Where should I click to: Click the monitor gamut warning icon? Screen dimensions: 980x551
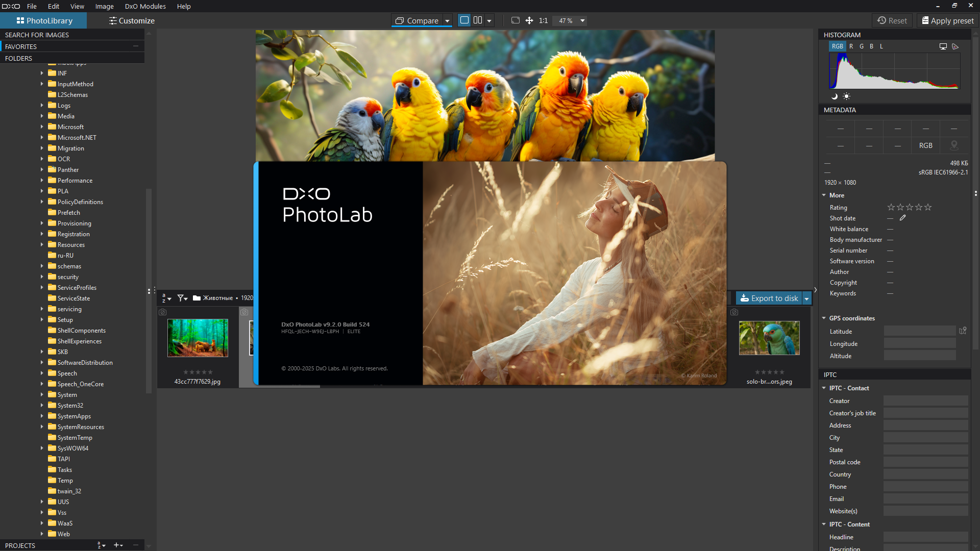point(943,46)
